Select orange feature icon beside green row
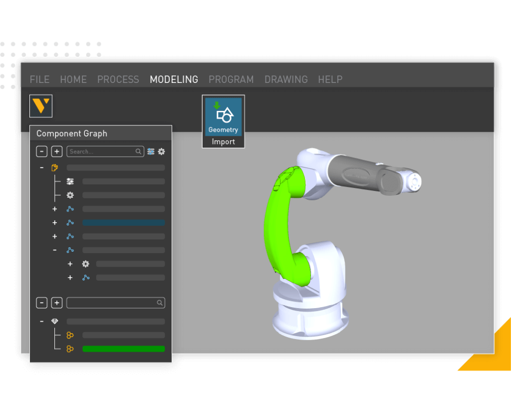Screen dimensions: 511x420 coord(70,349)
